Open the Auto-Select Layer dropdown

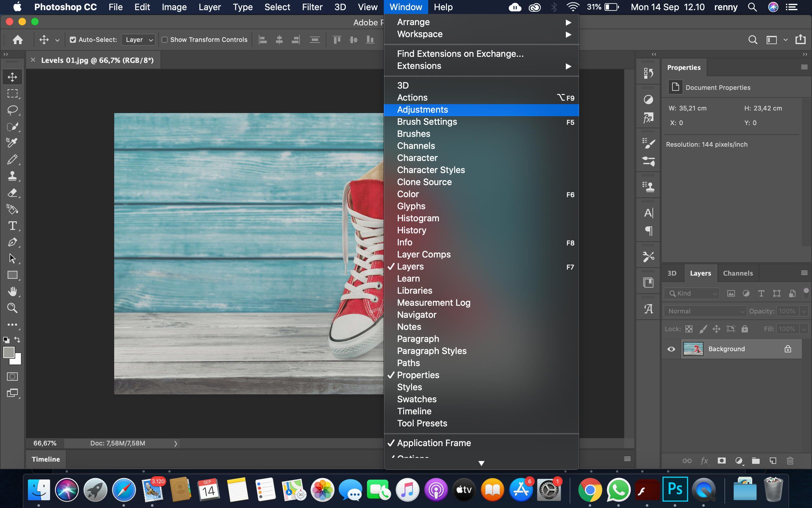tap(139, 40)
